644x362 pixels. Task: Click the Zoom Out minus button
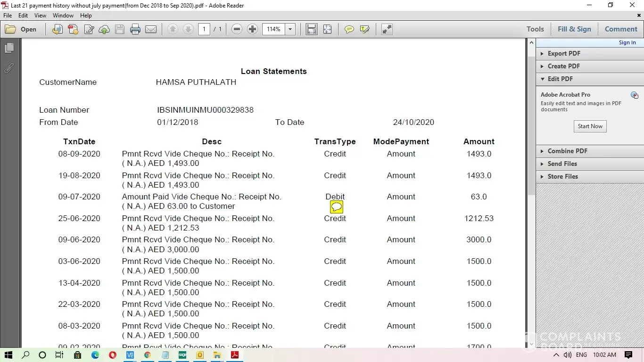(x=237, y=29)
